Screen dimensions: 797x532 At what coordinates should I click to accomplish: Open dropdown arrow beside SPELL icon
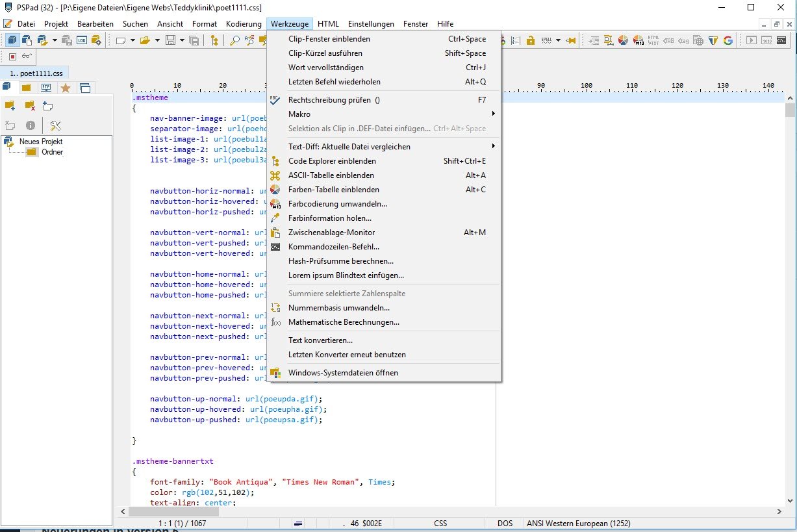558,40
